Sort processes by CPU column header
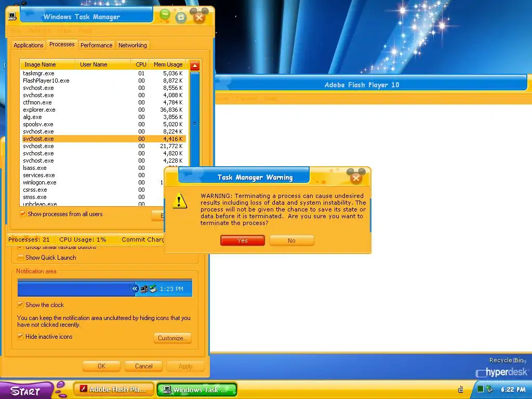This screenshot has height=399, width=532. (140, 64)
